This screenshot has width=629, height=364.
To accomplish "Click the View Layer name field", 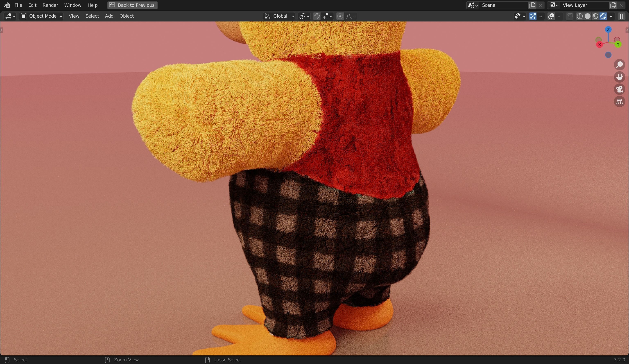I will point(584,5).
